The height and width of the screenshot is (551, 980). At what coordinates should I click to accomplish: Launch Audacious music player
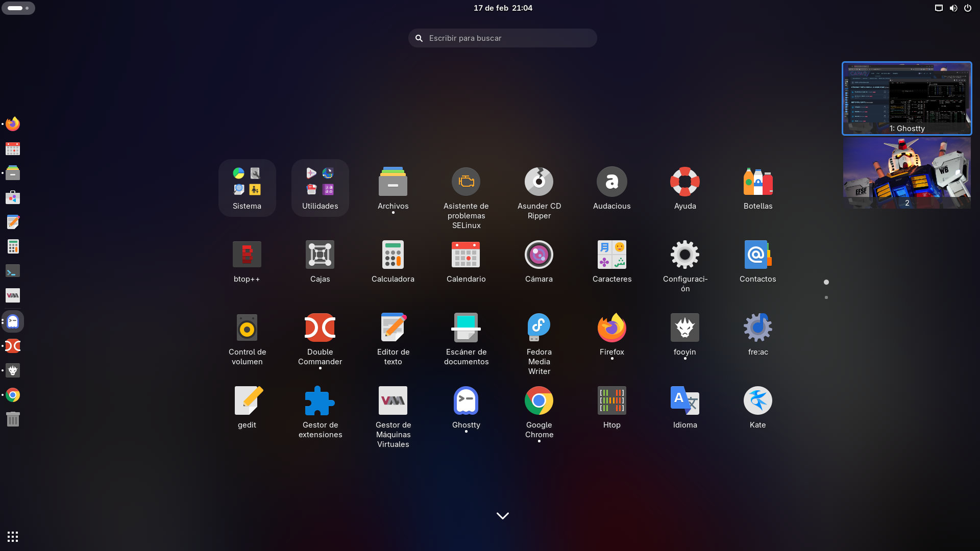click(x=611, y=182)
